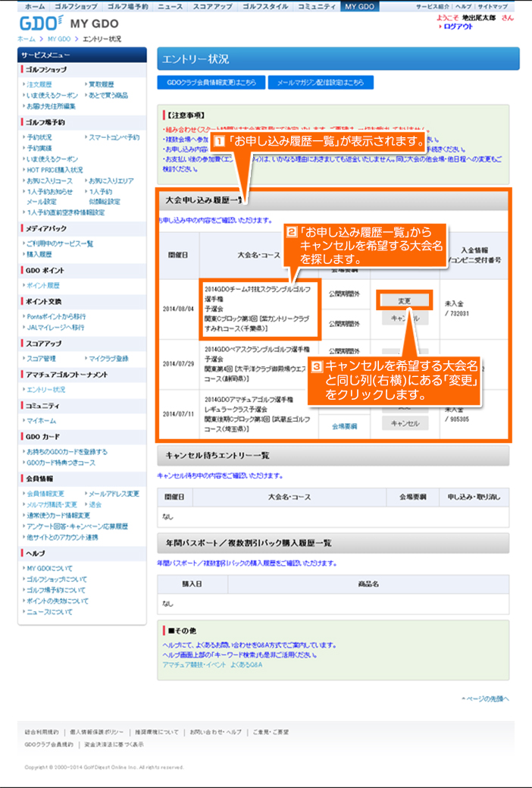Open GDOクラブ会員規約 footer link
The width and height of the screenshot is (532, 788).
click(x=49, y=745)
